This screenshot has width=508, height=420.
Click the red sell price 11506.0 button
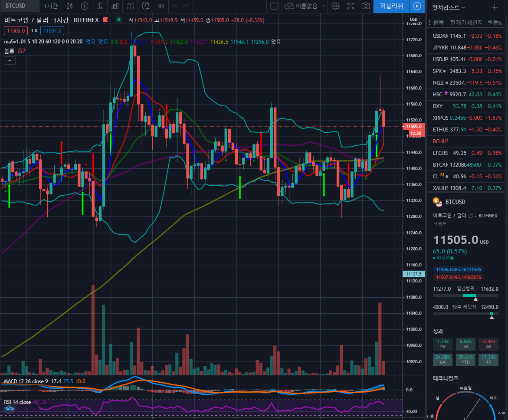click(16, 31)
